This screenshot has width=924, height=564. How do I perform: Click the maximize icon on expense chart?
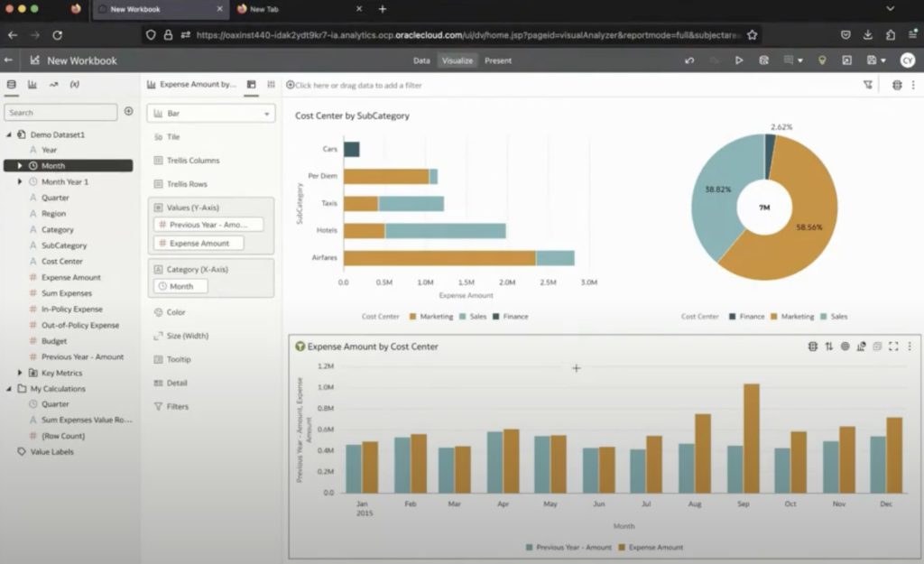[893, 347]
